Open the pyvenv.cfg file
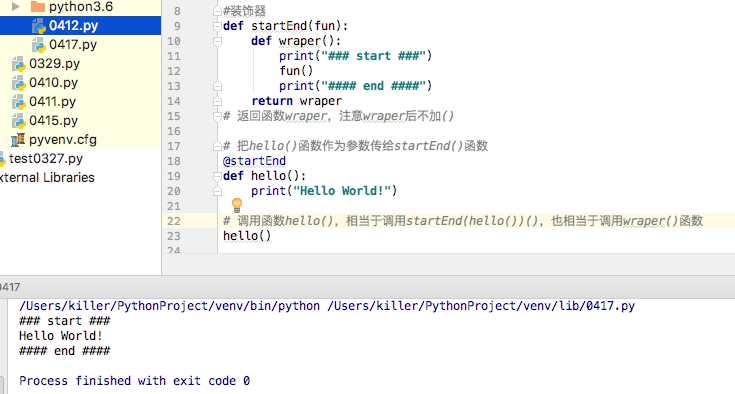735x394 pixels. tap(63, 140)
